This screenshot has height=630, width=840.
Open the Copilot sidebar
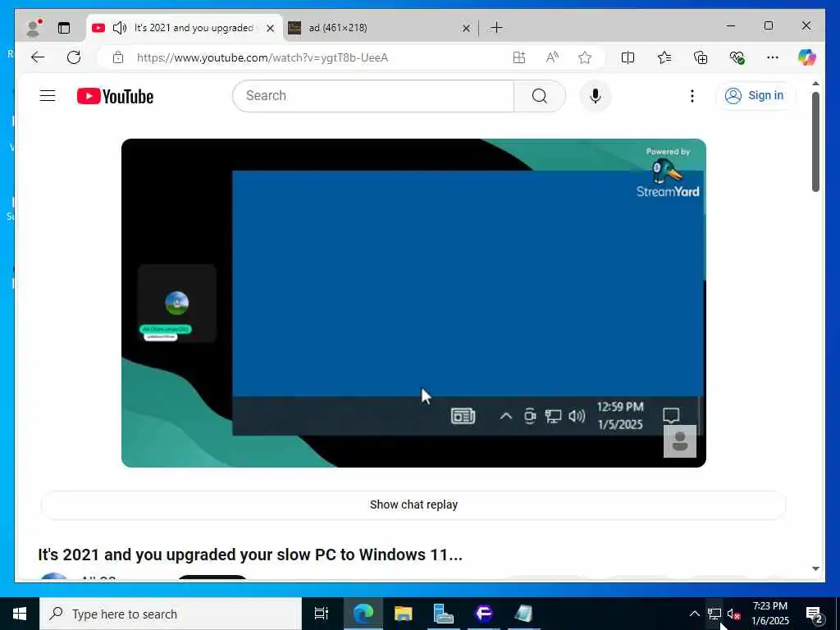tap(806, 57)
